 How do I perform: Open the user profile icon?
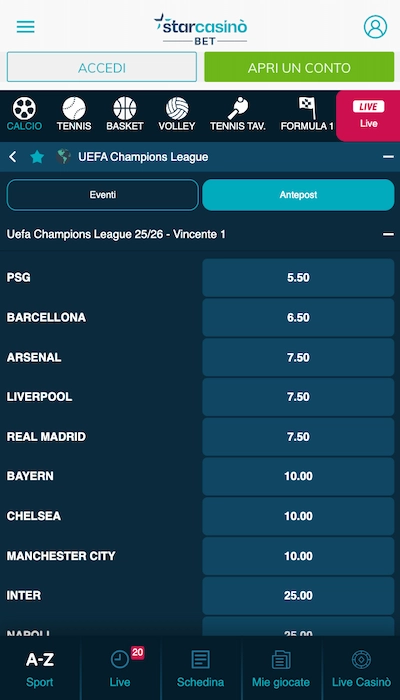[x=375, y=27]
